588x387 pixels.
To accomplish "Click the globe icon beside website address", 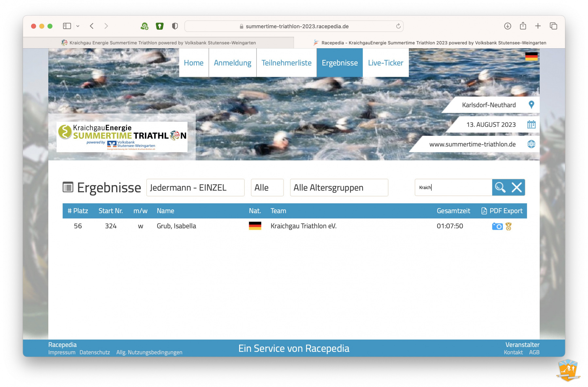I will (531, 144).
